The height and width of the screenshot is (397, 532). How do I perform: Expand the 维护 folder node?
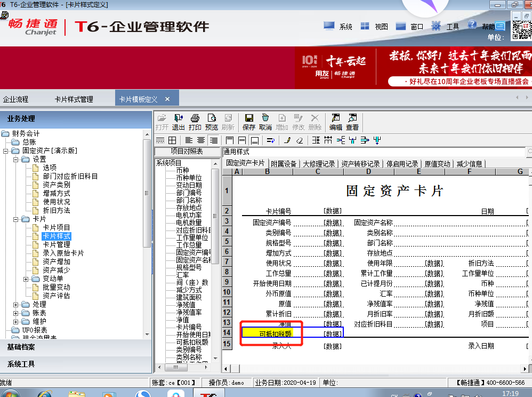[15, 322]
